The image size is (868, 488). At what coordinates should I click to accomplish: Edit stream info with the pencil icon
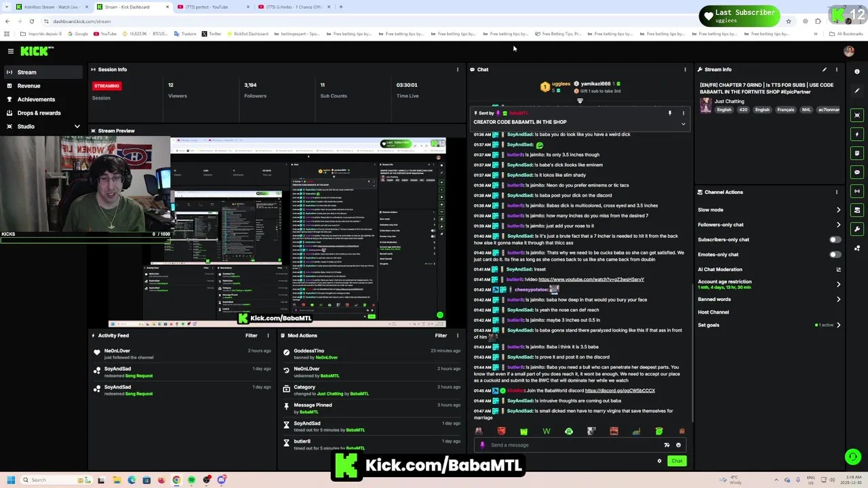[825, 69]
